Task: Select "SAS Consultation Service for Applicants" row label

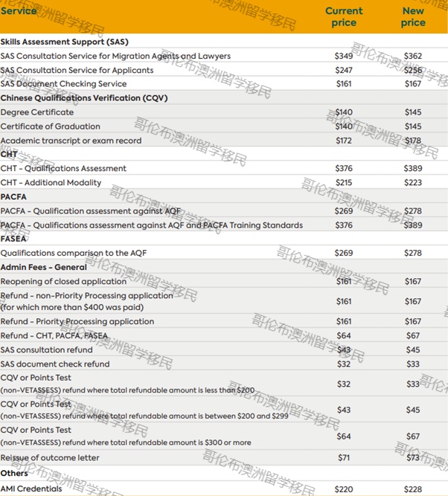Action: [77, 70]
